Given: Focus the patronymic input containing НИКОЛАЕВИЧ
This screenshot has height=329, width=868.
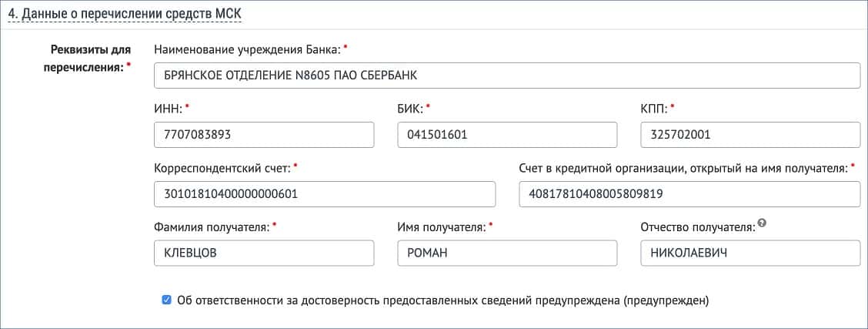Looking at the screenshot, I should pyautogui.click(x=749, y=253).
